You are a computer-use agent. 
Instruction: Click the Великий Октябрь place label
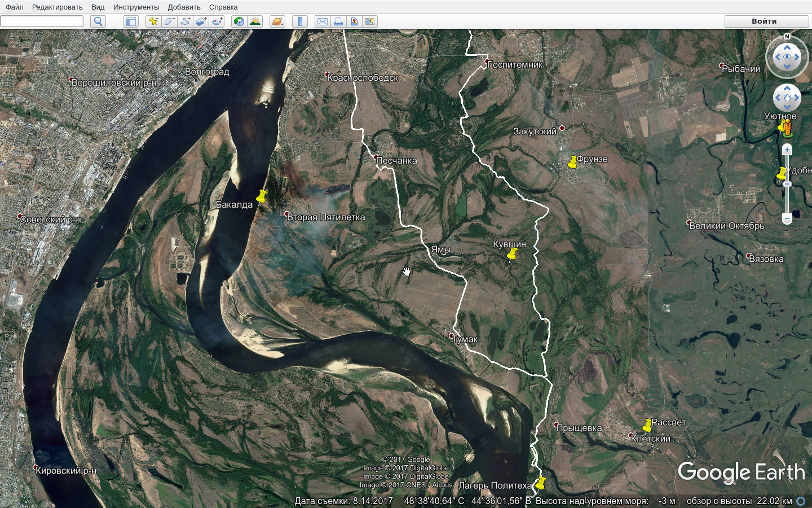pos(726,226)
